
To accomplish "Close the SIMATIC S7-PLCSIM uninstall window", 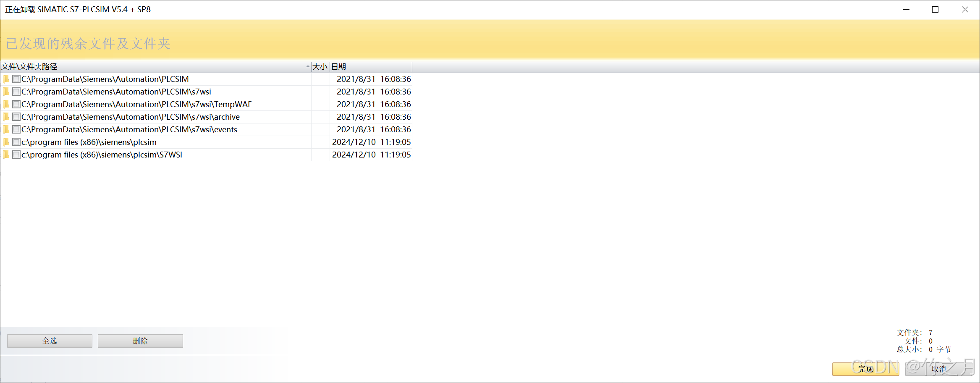I will tap(965, 9).
